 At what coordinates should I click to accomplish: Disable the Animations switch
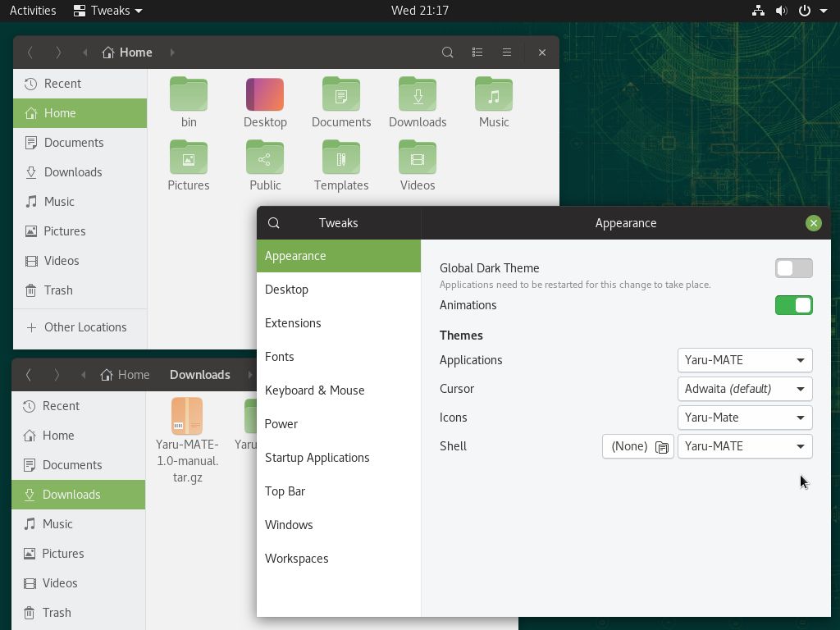(793, 304)
